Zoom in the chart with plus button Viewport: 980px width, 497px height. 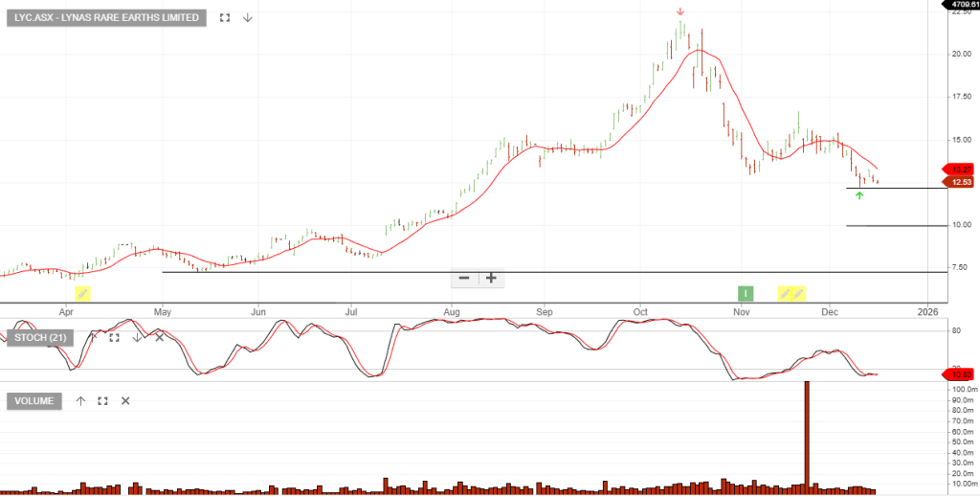[491, 279]
